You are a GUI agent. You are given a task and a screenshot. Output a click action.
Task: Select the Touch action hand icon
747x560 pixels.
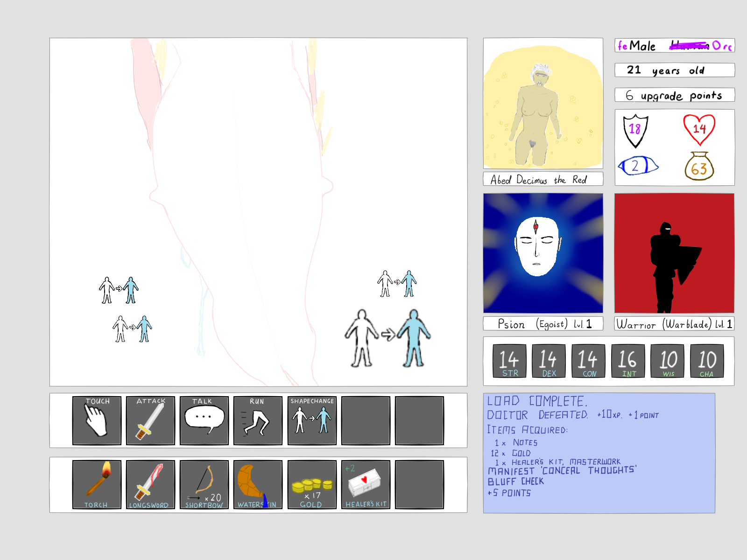point(97,420)
